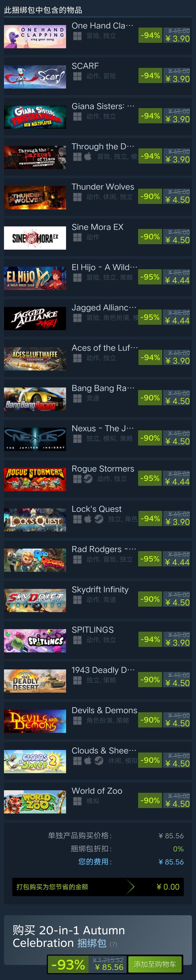Screen dimensions: 196x980
Task: Open the One Hand Clapping title link
Action: pos(102,26)
